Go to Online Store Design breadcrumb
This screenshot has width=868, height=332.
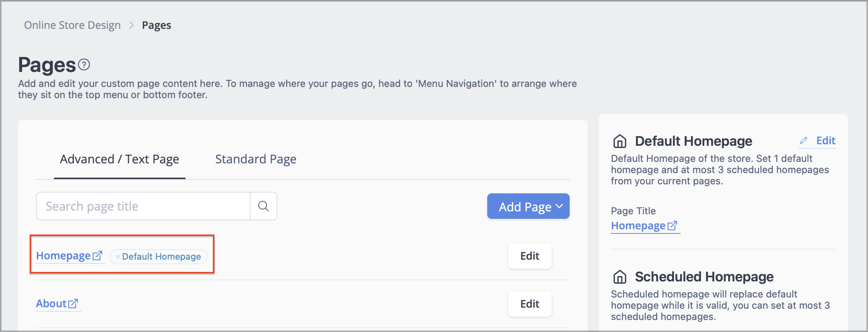coord(72,25)
